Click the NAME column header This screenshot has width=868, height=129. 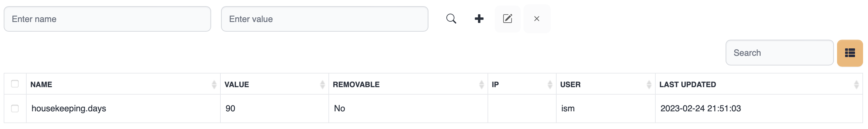click(x=41, y=84)
